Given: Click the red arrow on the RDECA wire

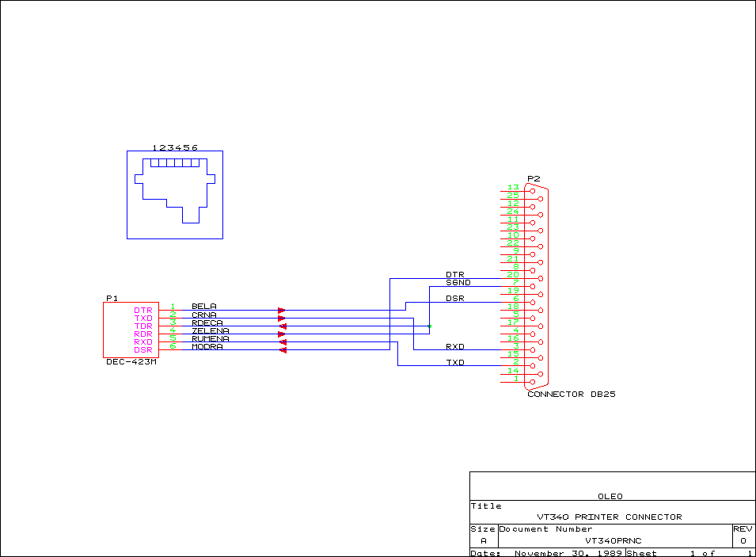Looking at the screenshot, I should 283,326.
